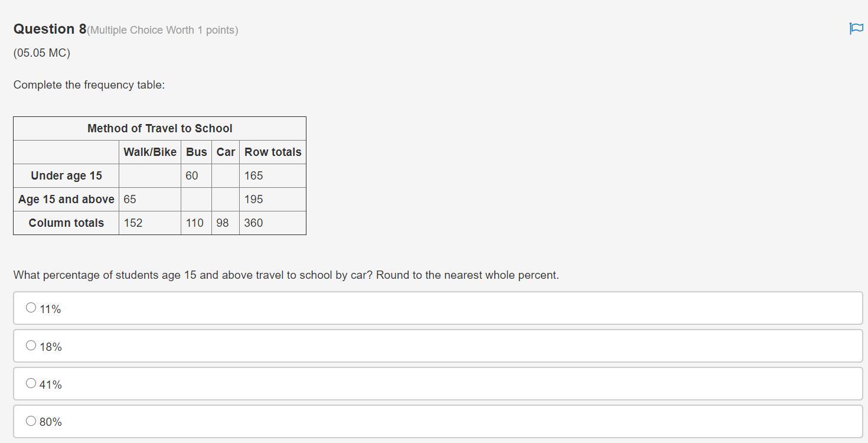The height and width of the screenshot is (443, 868).
Task: Select the Walk/Bike column header
Action: click(x=150, y=152)
